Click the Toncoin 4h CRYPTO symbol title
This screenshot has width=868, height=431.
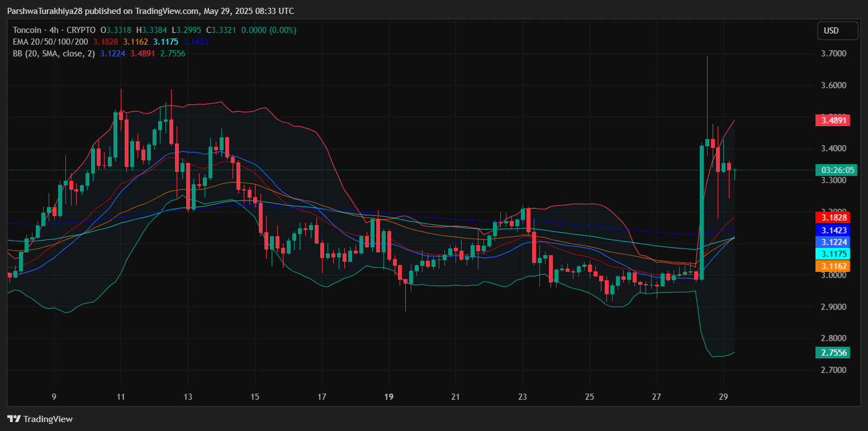(x=54, y=30)
